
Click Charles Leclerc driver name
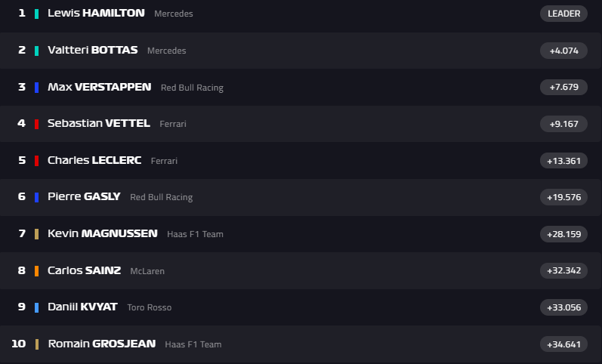pyautogui.click(x=94, y=160)
